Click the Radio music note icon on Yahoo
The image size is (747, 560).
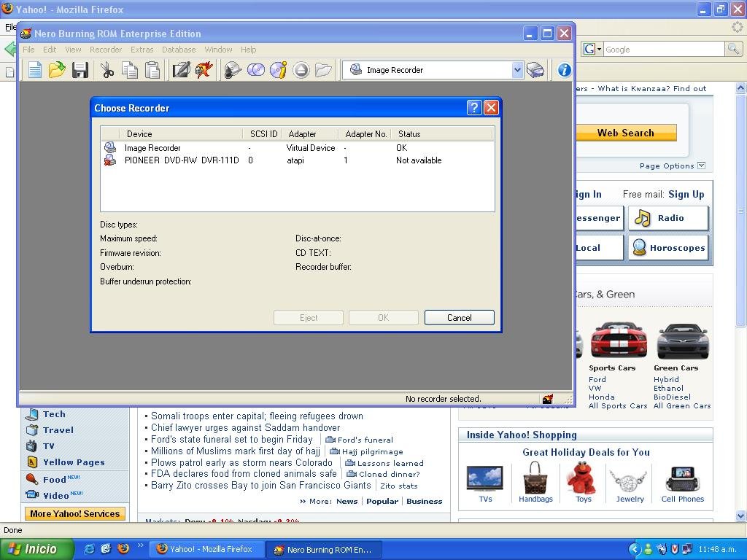coord(643,218)
